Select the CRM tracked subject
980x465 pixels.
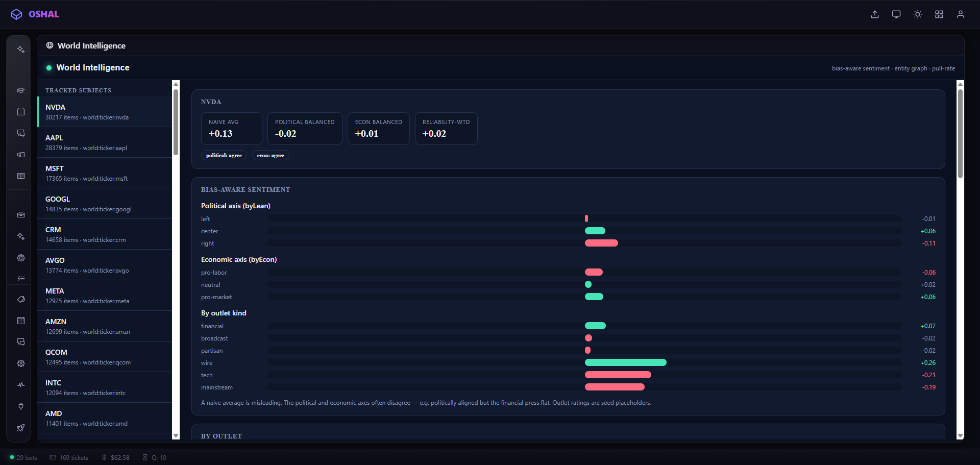[105, 234]
